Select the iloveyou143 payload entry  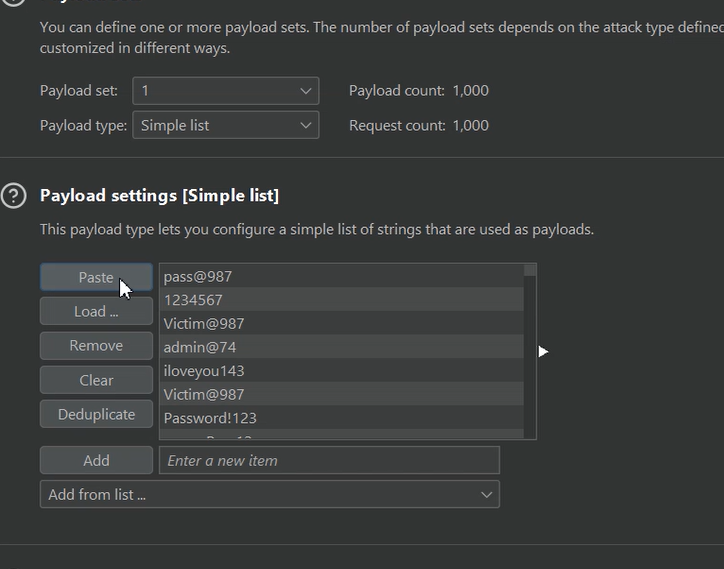(340, 371)
